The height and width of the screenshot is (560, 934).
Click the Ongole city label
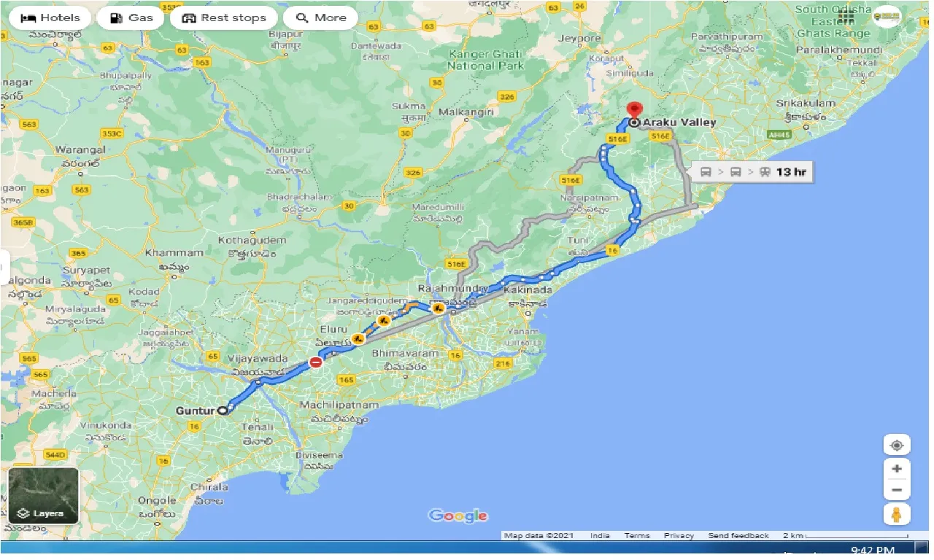coord(157,500)
